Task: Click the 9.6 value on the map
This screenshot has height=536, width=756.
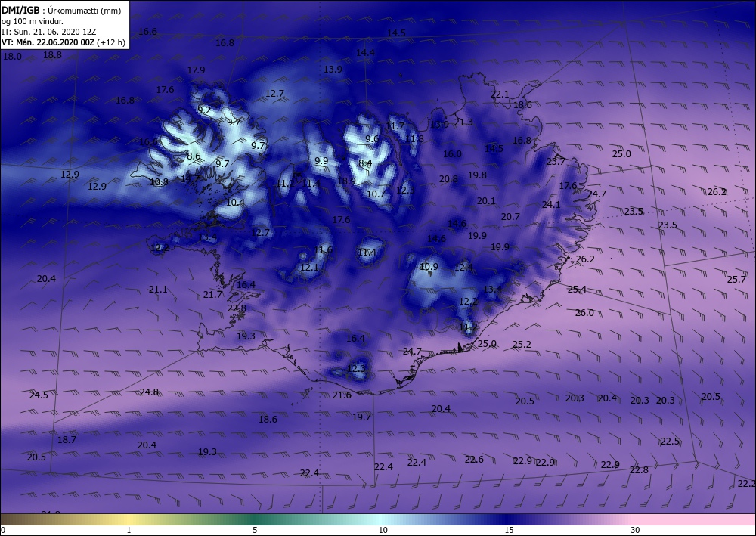Action: click(372, 139)
